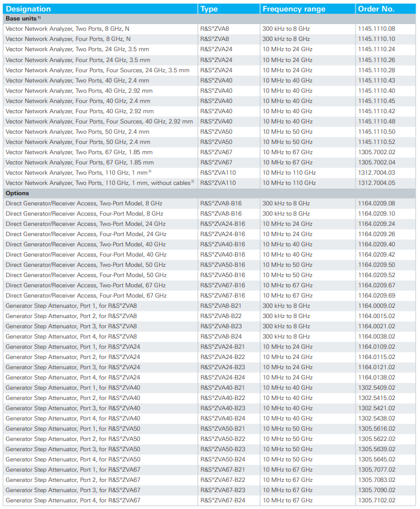Select 'Four Ports, Four Sources, 40 GHz, 2.92 mm' row
This screenshot has height=509, width=420.
(209, 122)
